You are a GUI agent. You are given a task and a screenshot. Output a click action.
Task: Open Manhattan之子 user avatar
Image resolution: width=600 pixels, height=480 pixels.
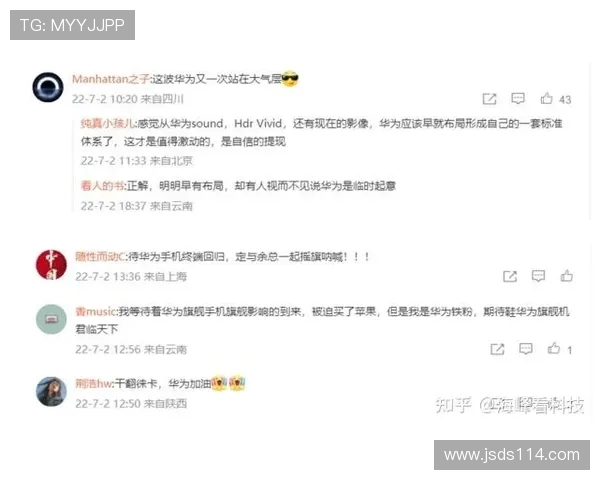click(x=48, y=87)
